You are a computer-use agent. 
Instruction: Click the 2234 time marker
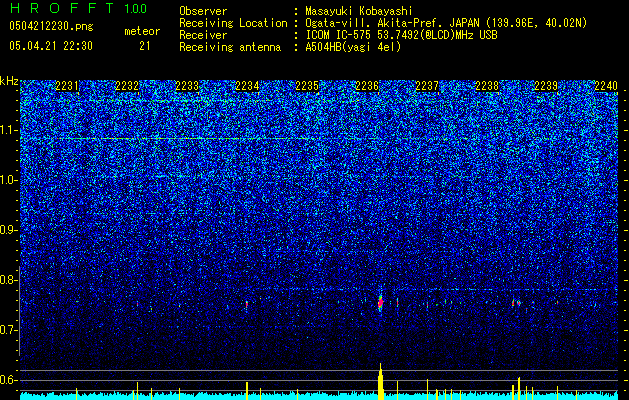coord(247,86)
